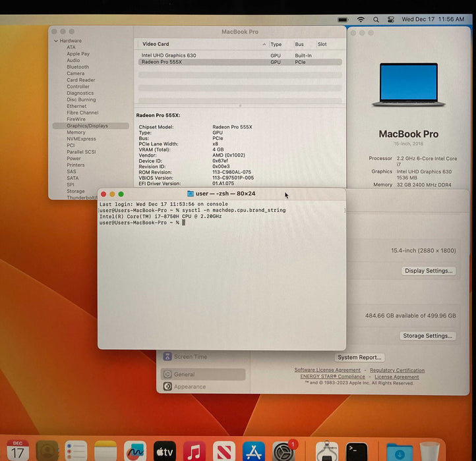Click battery status icon in menu bar
Image resolution: width=476 pixels, height=461 pixels.
coord(343,20)
